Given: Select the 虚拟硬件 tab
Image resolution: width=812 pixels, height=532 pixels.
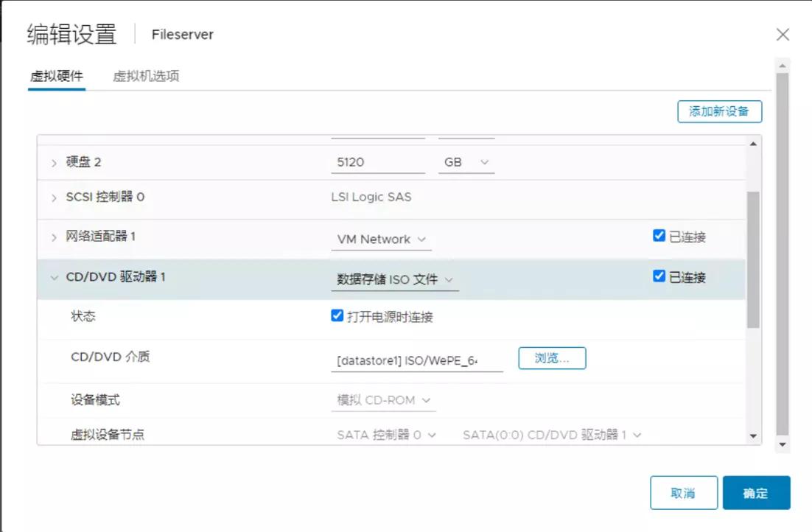Looking at the screenshot, I should [x=57, y=75].
